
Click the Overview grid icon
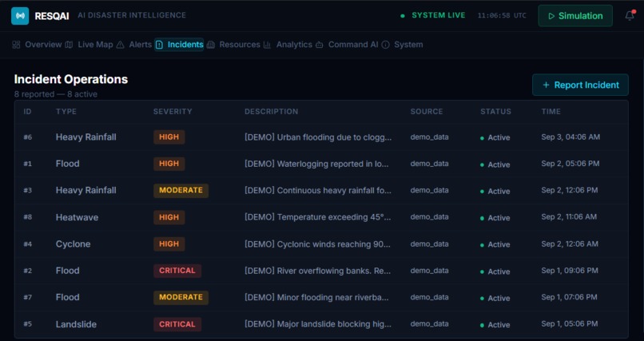click(16, 45)
